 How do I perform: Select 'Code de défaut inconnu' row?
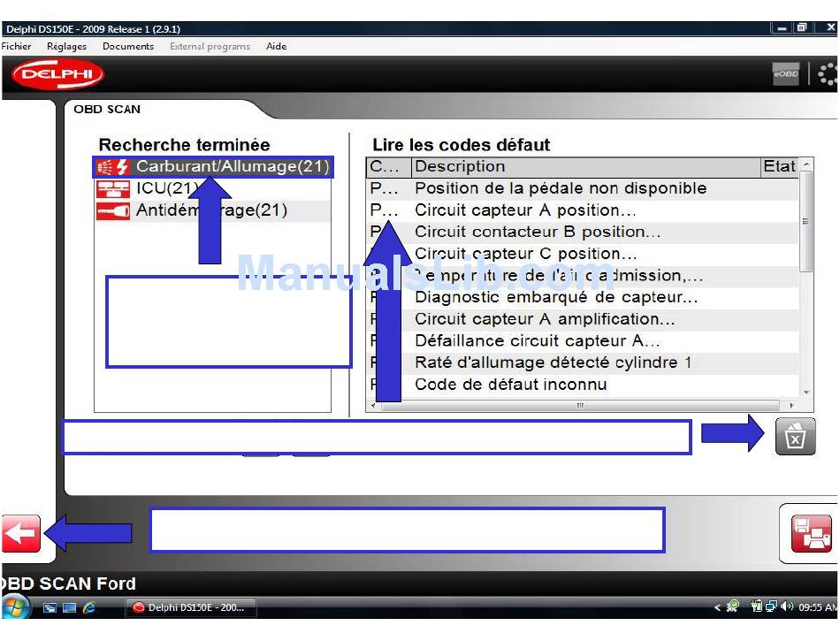click(583, 385)
